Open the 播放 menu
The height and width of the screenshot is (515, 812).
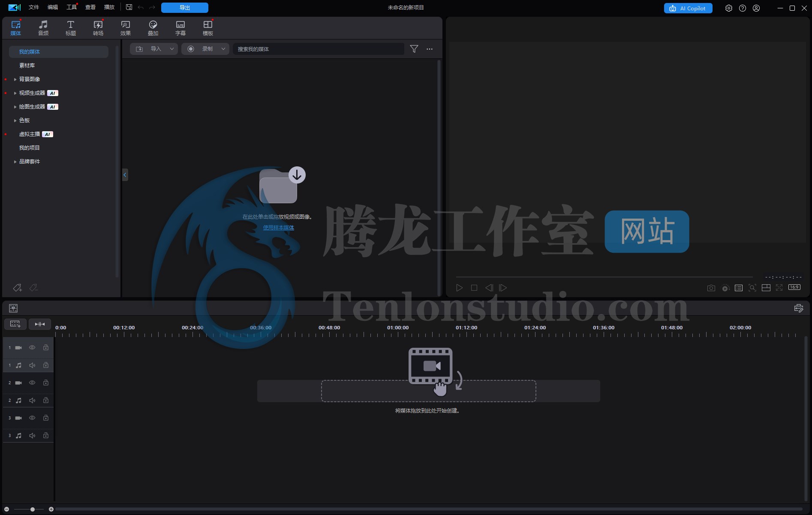(109, 7)
